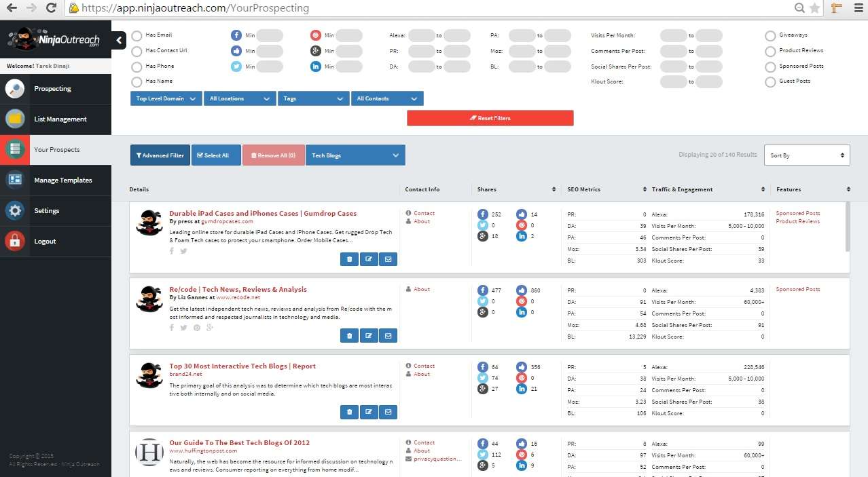Image resolution: width=868 pixels, height=477 pixels.
Task: Open Prospecting in the sidebar
Action: 56,89
